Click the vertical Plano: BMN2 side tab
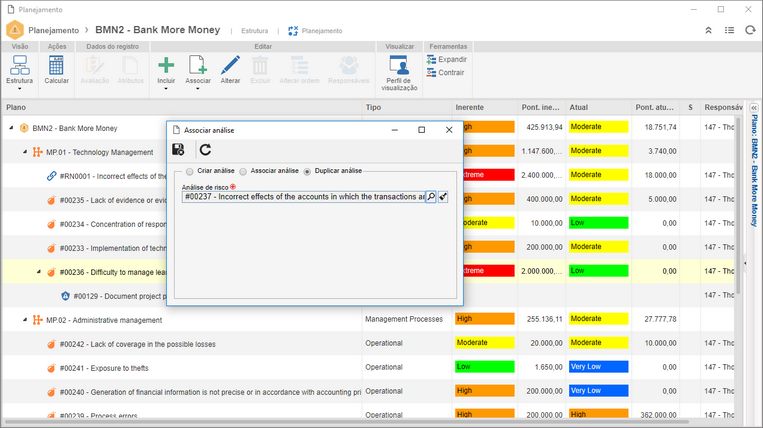This screenshot has width=763, height=428. click(x=754, y=171)
